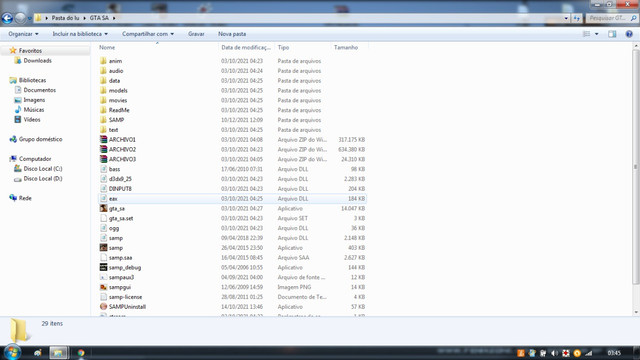Open Downloads in navigation pane
This screenshot has height=360, width=640.
[37, 60]
